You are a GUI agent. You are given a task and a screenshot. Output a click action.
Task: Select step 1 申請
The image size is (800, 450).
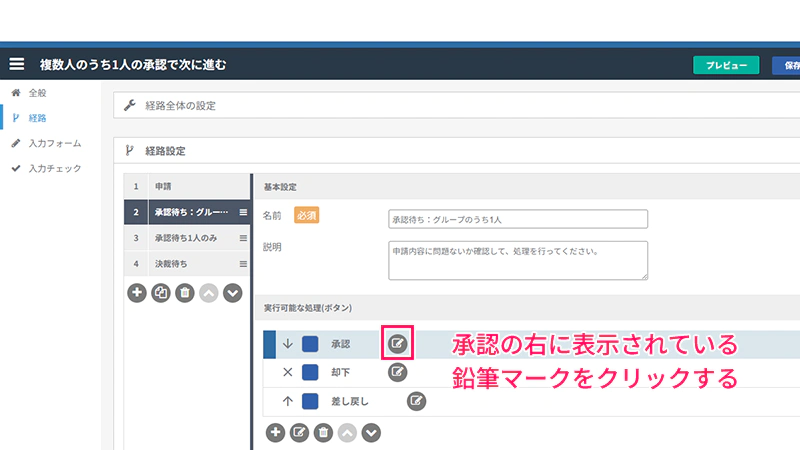point(187,186)
